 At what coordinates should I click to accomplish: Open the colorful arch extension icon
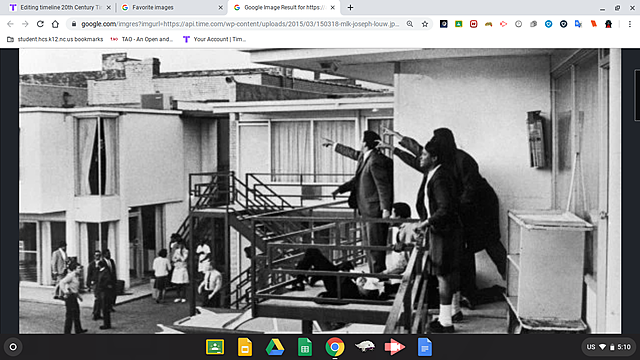(489, 24)
